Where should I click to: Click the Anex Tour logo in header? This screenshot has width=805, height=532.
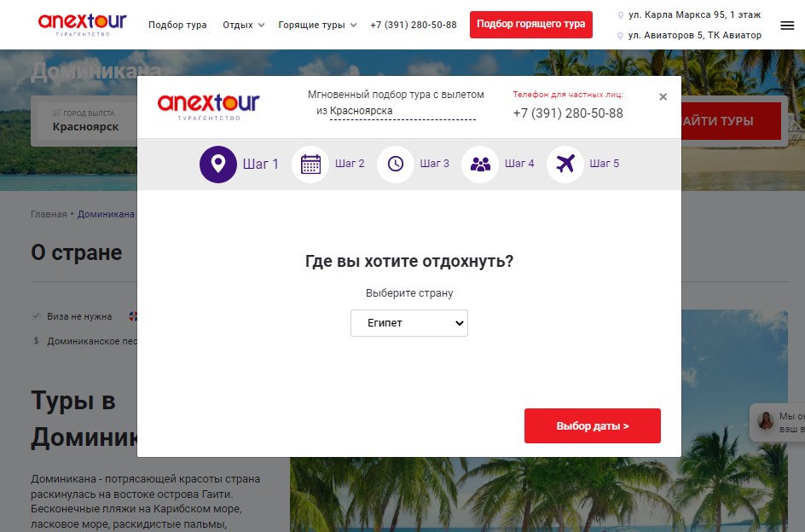pos(82,24)
